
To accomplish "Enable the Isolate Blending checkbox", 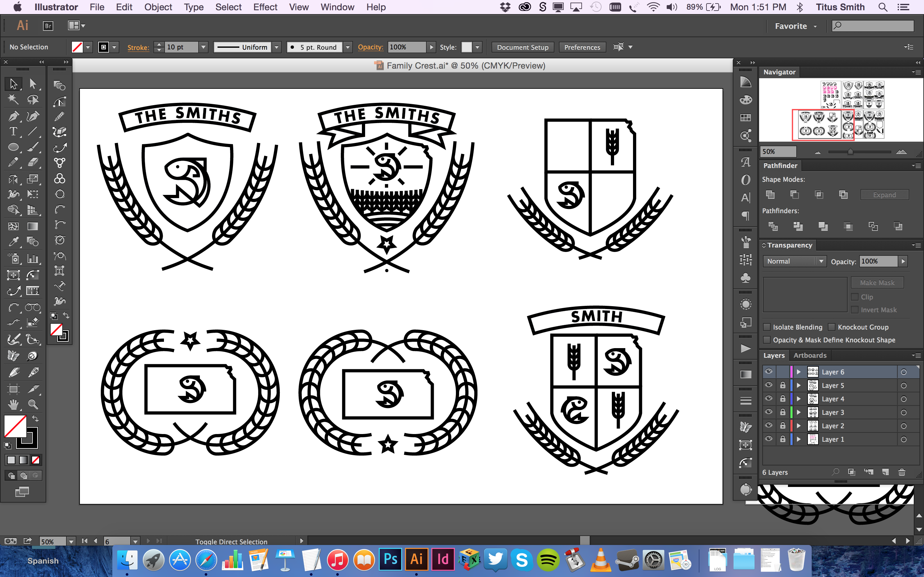I will coord(767,327).
